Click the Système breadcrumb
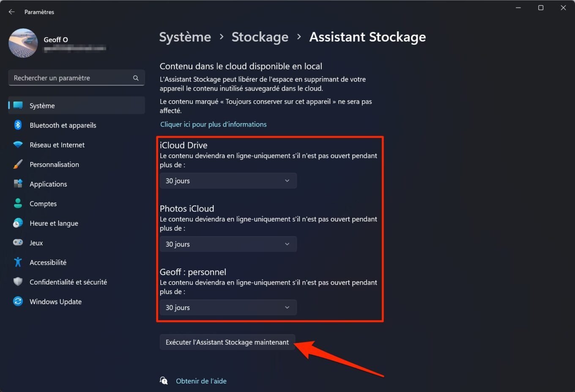This screenshot has width=575, height=392. coord(185,37)
